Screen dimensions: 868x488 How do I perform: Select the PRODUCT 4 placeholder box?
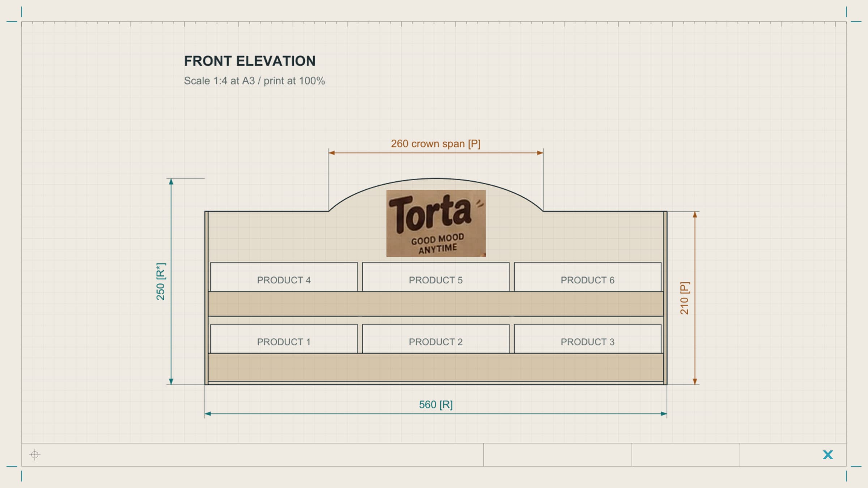tap(284, 277)
